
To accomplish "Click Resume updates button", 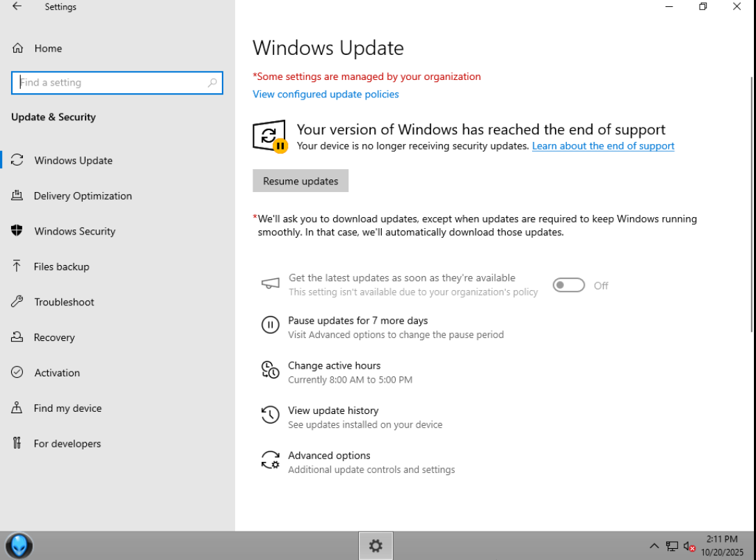I will click(300, 181).
